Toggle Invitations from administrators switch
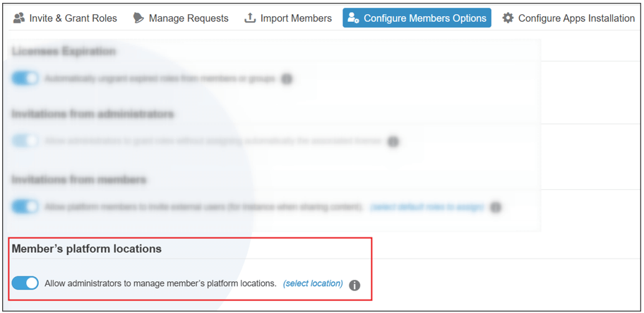644x313 pixels. point(25,141)
